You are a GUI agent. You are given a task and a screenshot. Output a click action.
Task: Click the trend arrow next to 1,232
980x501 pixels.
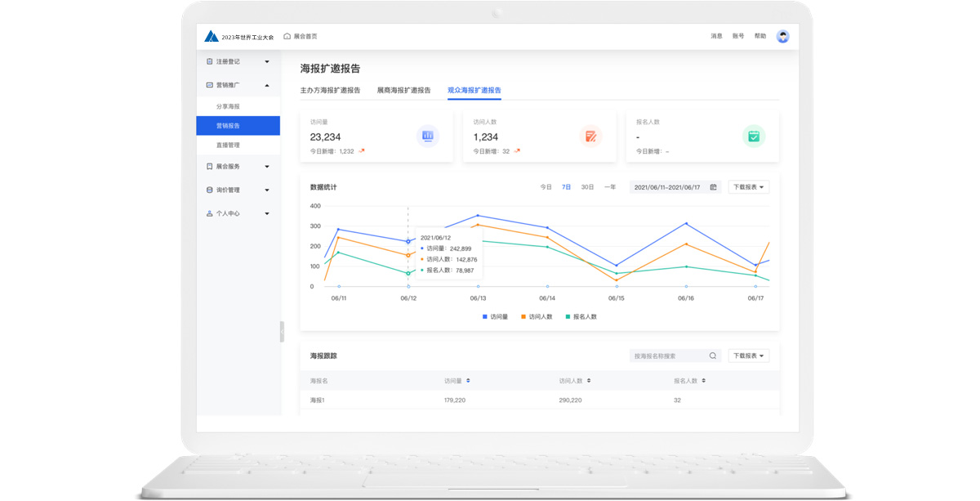362,151
